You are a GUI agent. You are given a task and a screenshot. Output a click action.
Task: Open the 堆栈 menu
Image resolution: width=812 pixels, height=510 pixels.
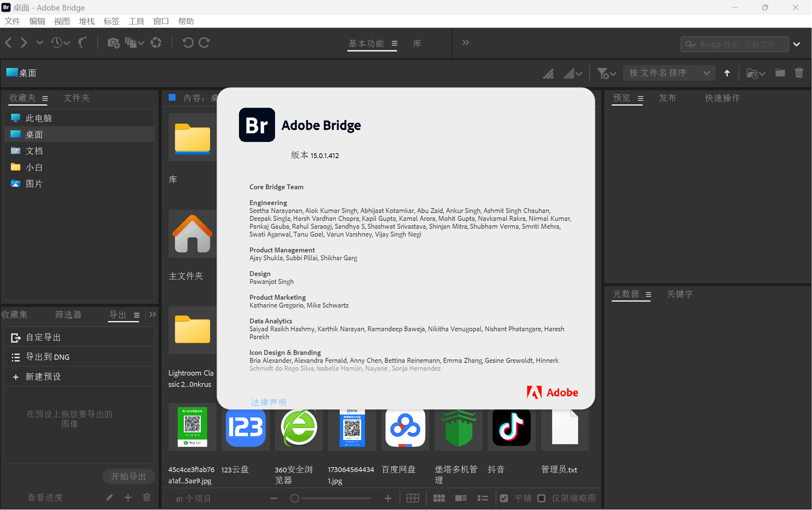[x=87, y=21]
